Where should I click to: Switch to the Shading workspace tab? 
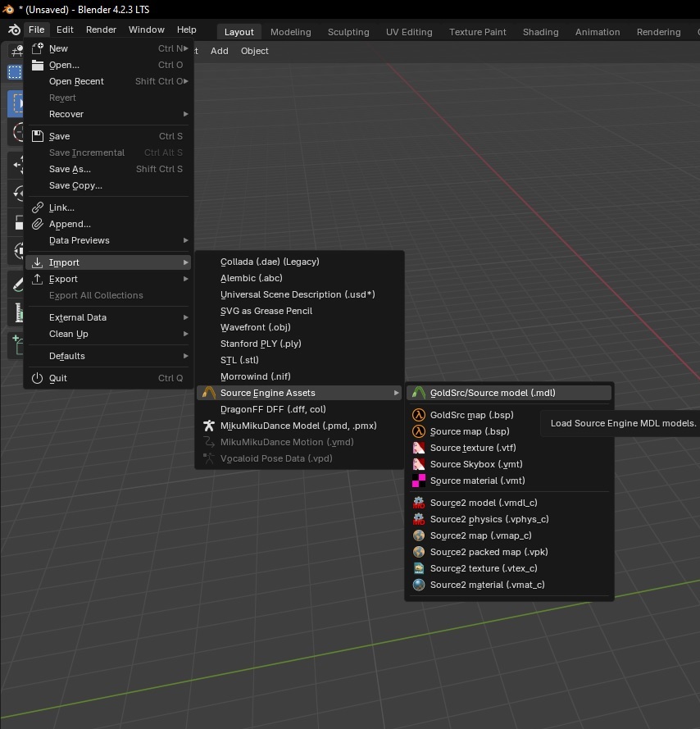(540, 32)
